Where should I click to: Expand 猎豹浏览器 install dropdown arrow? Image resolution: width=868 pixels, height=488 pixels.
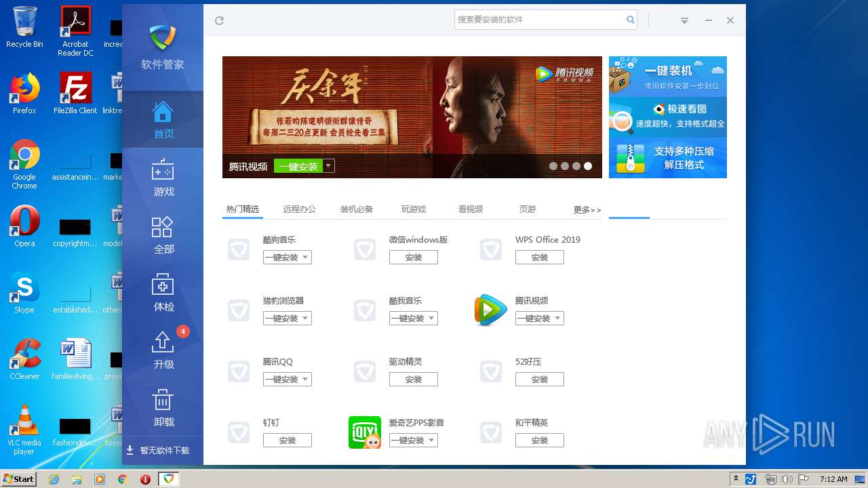click(306, 319)
